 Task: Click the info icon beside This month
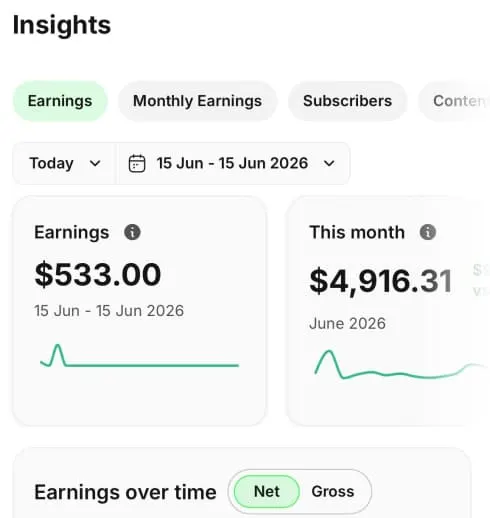[428, 232]
